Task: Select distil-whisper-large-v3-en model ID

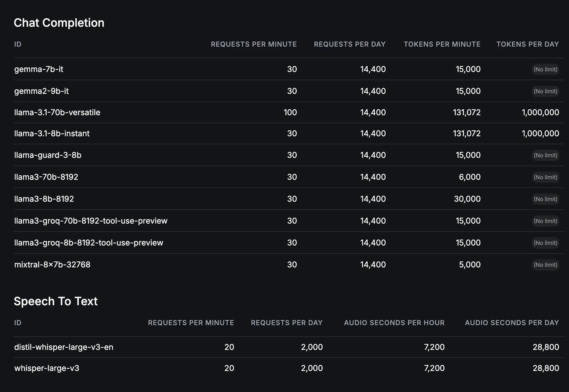Action: pos(64,347)
